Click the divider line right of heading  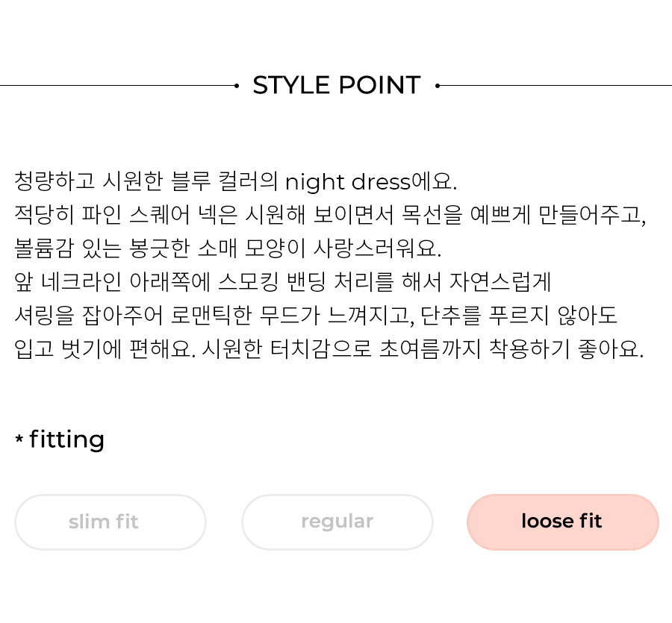pos(556,86)
